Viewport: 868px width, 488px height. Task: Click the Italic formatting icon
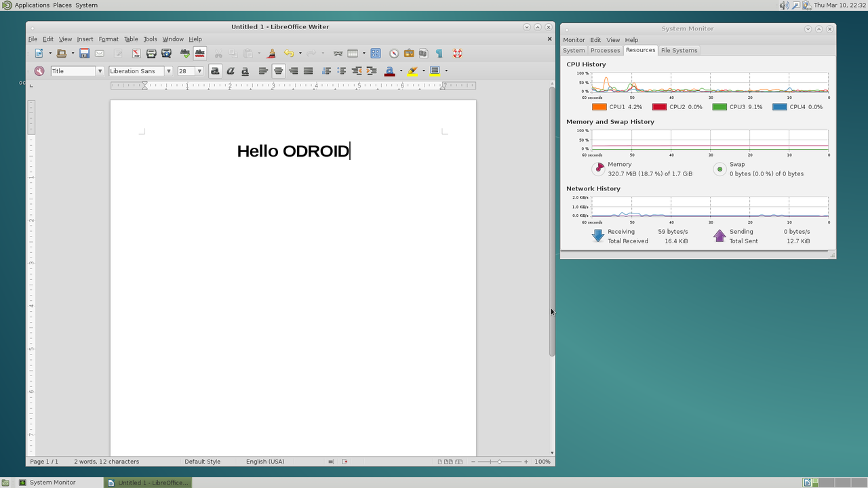[230, 71]
